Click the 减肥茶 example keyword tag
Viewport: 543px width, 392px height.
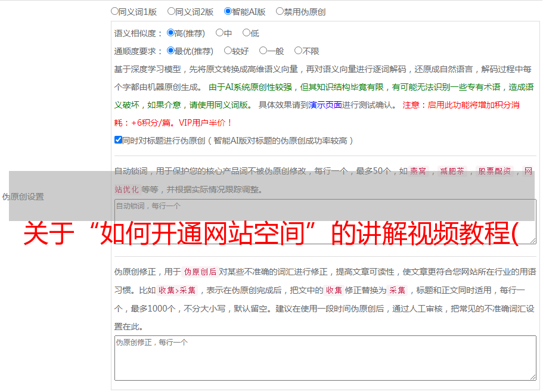452,171
